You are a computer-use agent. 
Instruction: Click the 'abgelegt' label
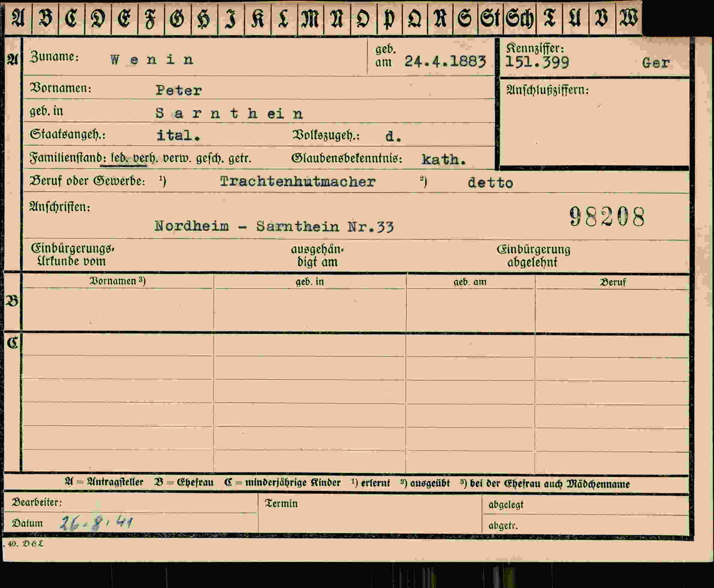click(x=506, y=505)
